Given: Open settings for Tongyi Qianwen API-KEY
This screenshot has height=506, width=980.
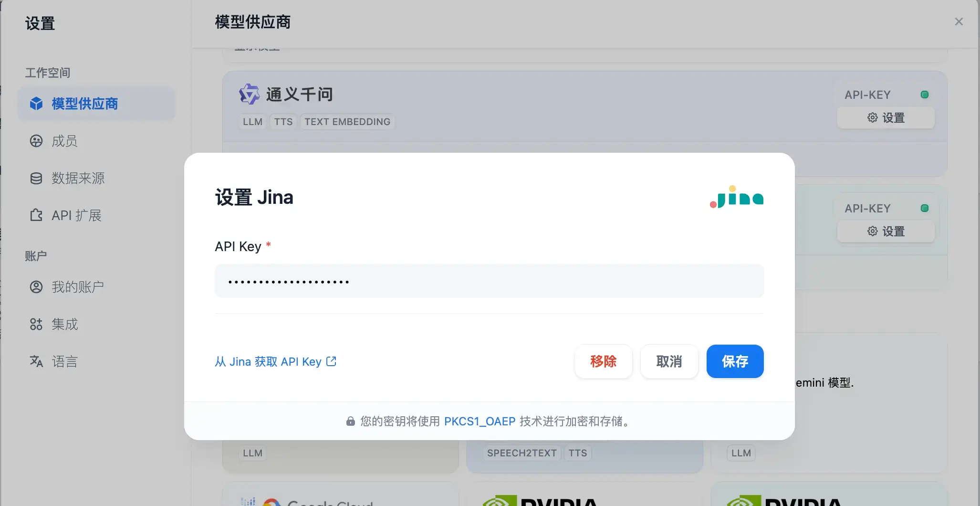Looking at the screenshot, I should [886, 118].
